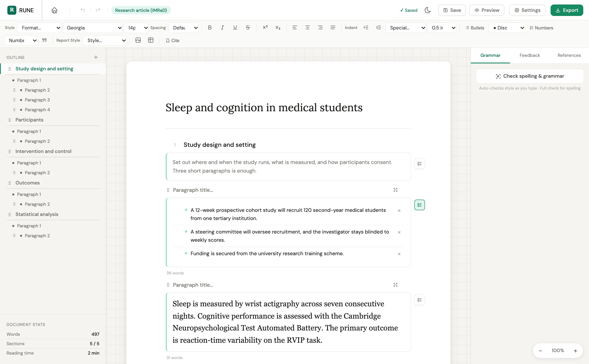Viewport: 589px width, 364px height.
Task: Expand first Paragraph title block
Action: coord(395,190)
